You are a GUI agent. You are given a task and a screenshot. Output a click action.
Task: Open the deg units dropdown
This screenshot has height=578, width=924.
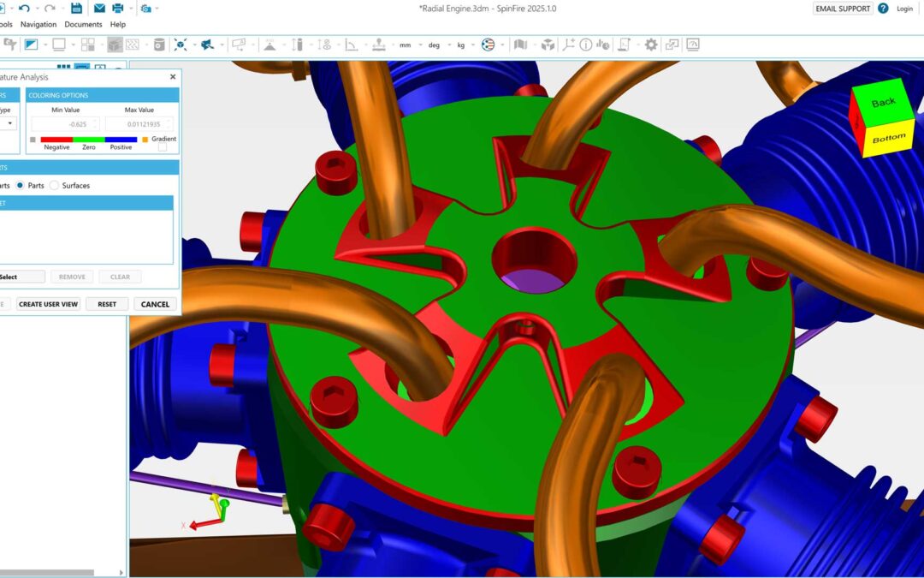click(x=435, y=45)
